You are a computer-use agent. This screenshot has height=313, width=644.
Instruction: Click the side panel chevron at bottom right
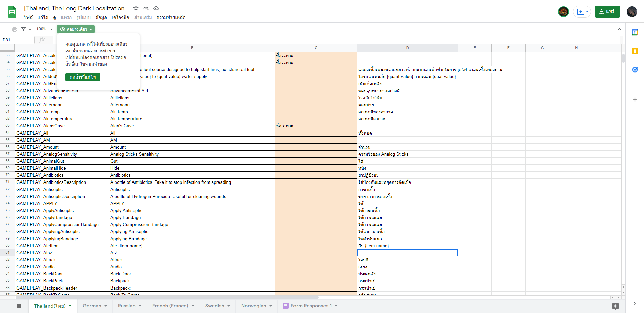(x=635, y=303)
